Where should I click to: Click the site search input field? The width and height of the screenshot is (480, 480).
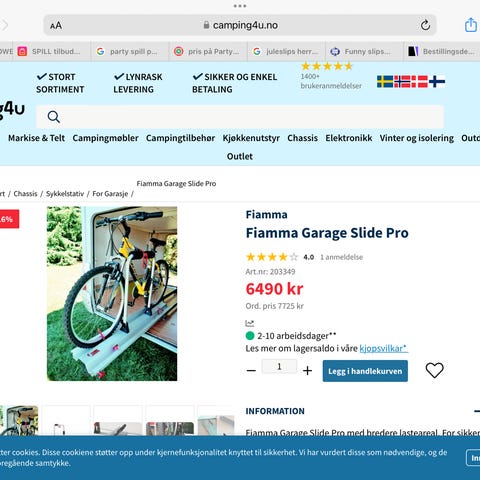[240, 117]
